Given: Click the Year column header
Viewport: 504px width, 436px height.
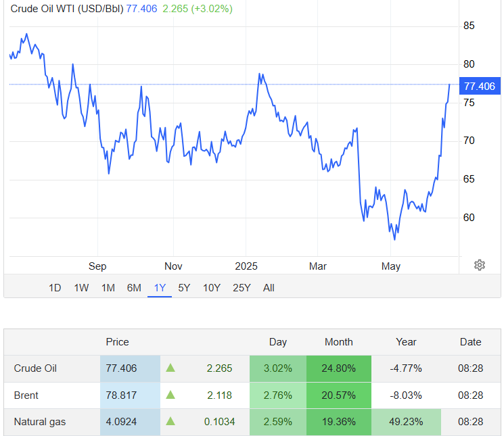Looking at the screenshot, I should click(x=406, y=342).
